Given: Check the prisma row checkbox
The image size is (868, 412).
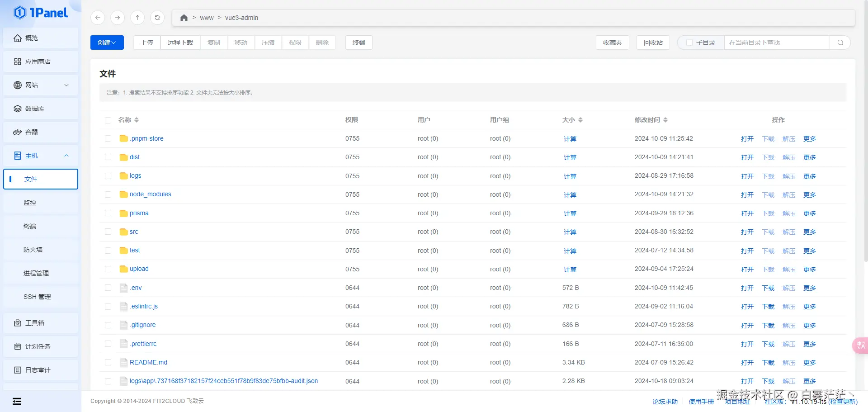Looking at the screenshot, I should click(x=108, y=213).
